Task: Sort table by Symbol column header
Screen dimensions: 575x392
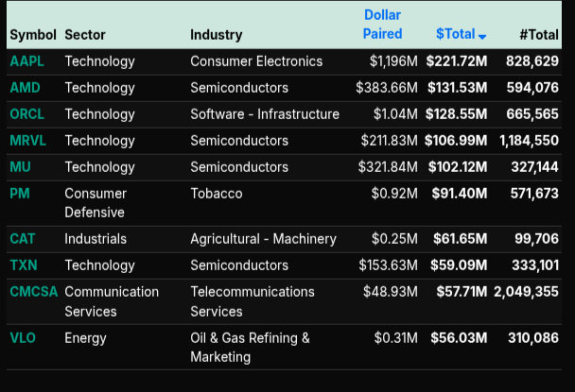Action: pyautogui.click(x=33, y=35)
